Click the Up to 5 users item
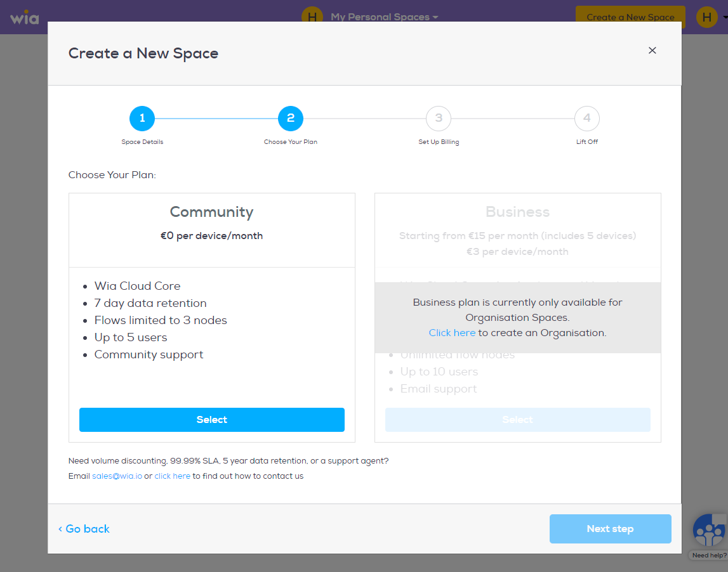728x572 pixels. coord(131,337)
